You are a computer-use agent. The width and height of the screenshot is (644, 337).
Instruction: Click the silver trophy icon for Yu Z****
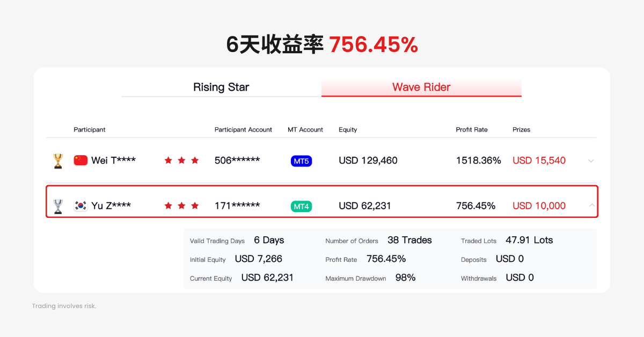[58, 206]
